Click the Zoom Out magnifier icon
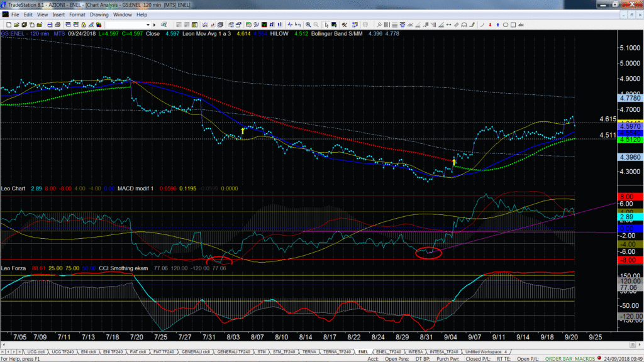The image size is (644, 362). (x=316, y=25)
